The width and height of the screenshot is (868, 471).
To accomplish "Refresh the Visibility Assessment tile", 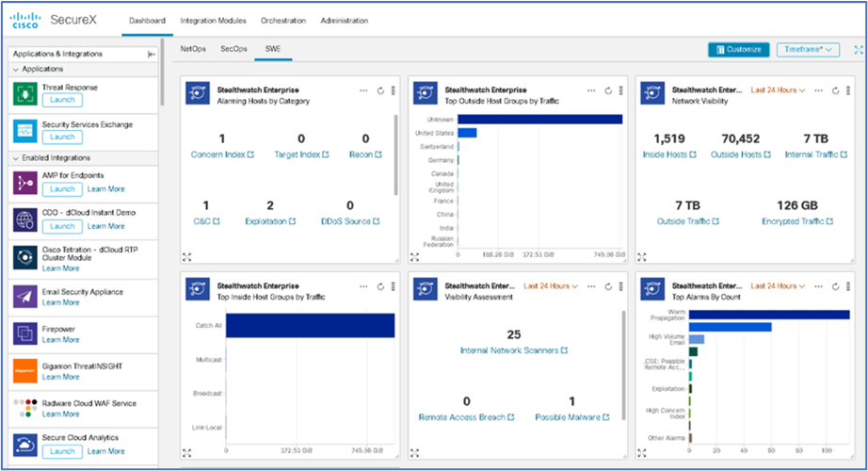I will pos(608,286).
